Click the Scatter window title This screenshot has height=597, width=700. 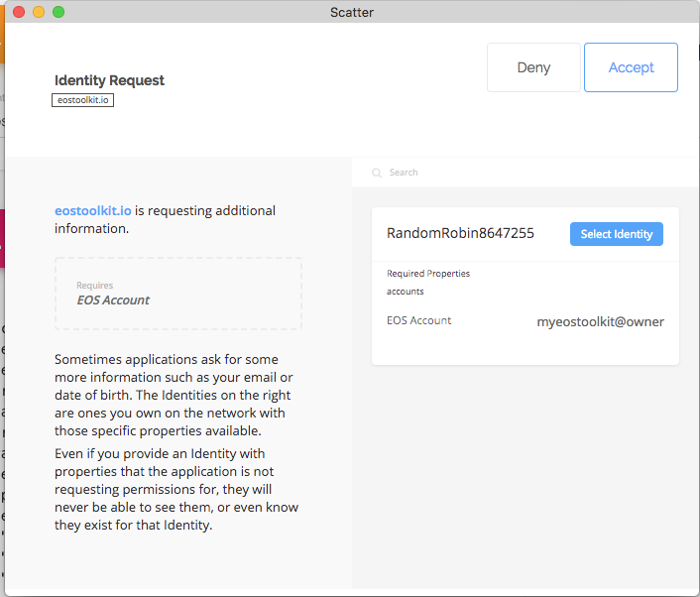352,12
